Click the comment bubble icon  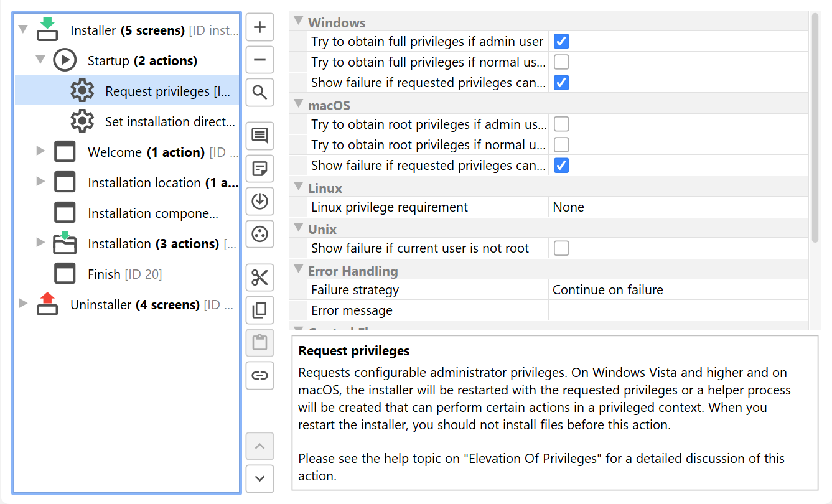[259, 136]
